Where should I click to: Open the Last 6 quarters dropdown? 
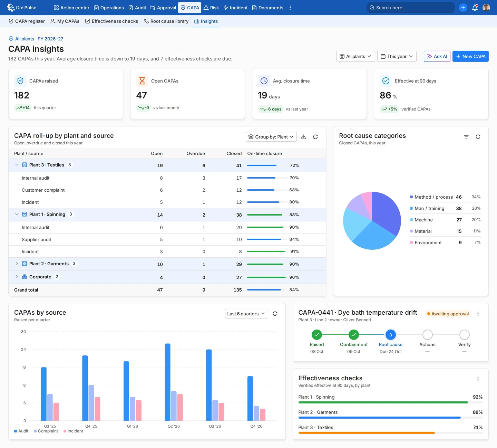246,314
